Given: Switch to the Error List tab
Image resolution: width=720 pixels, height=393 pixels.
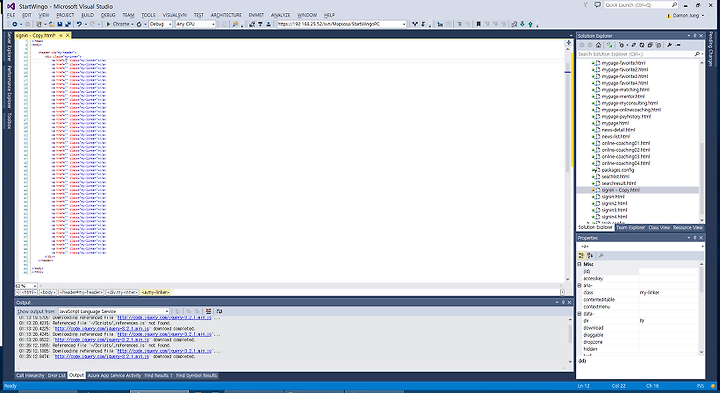Looking at the screenshot, I should (x=57, y=376).
